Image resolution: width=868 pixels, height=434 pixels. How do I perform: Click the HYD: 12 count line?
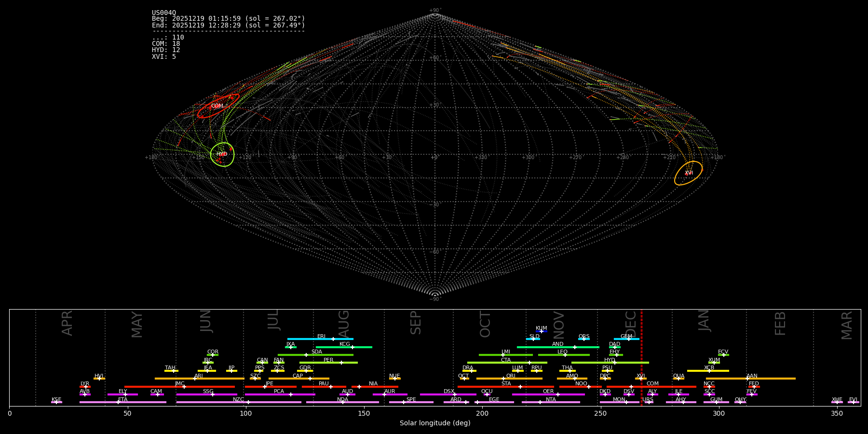click(166, 50)
